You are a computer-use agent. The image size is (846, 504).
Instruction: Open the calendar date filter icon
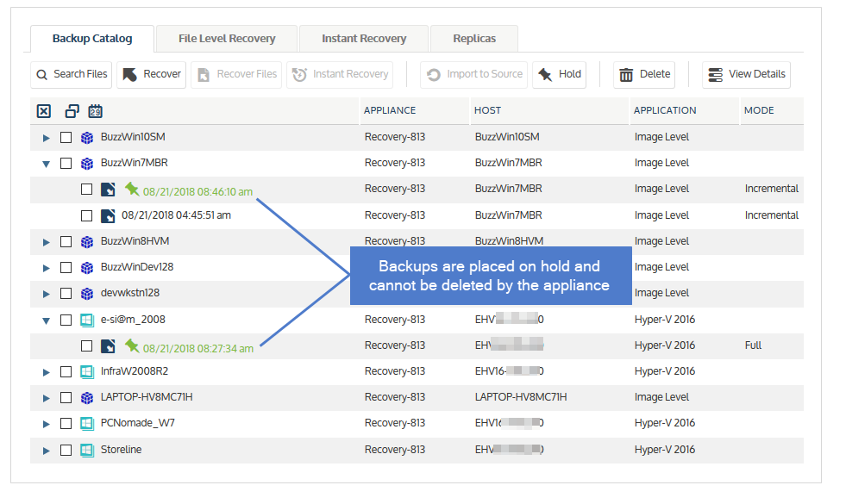96,111
